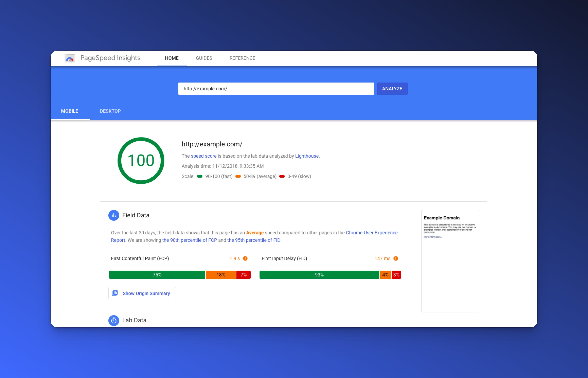Switch to the MOBILE results tab
The height and width of the screenshot is (378, 588).
pyautogui.click(x=69, y=111)
